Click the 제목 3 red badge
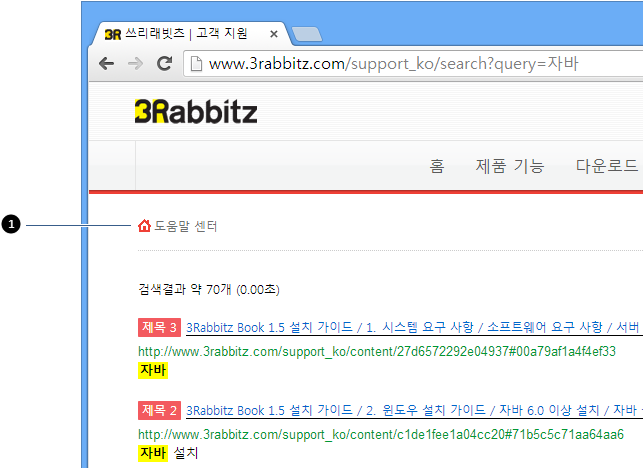The height and width of the screenshot is (469, 644). [x=159, y=327]
